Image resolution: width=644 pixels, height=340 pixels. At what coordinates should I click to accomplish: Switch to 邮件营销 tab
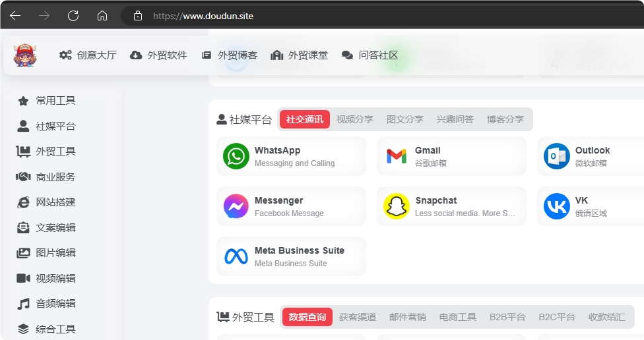point(407,317)
